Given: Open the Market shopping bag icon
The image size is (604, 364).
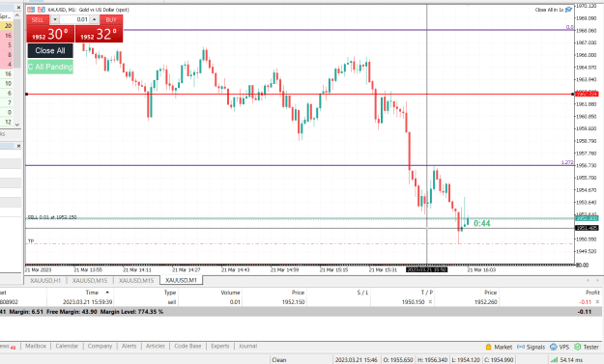Looking at the screenshot, I should pyautogui.click(x=488, y=347).
